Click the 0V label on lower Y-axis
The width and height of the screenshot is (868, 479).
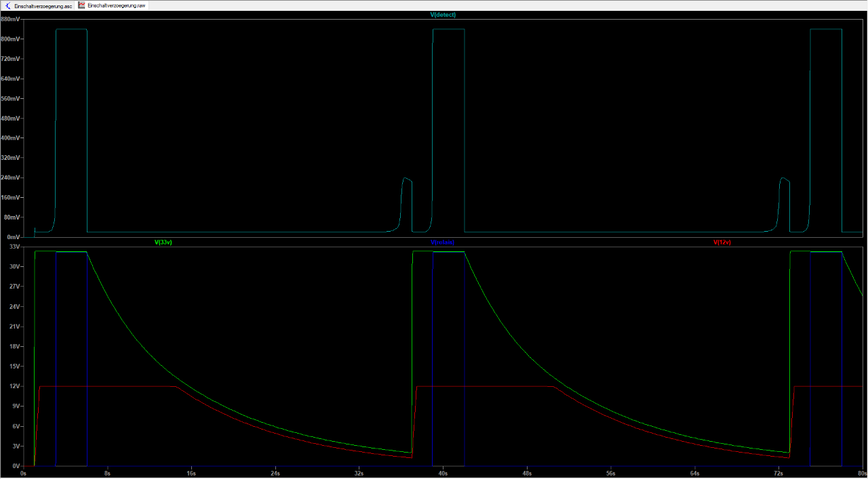pos(16,466)
